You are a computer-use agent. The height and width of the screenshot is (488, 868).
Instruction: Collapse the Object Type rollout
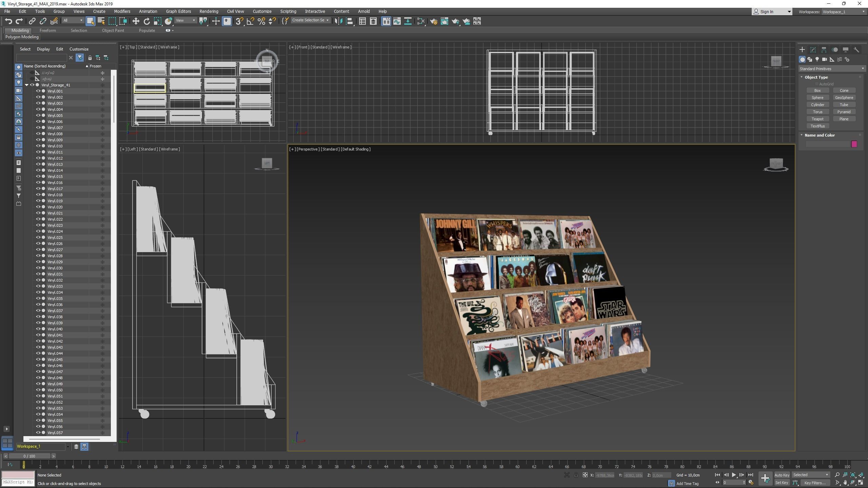(x=802, y=77)
